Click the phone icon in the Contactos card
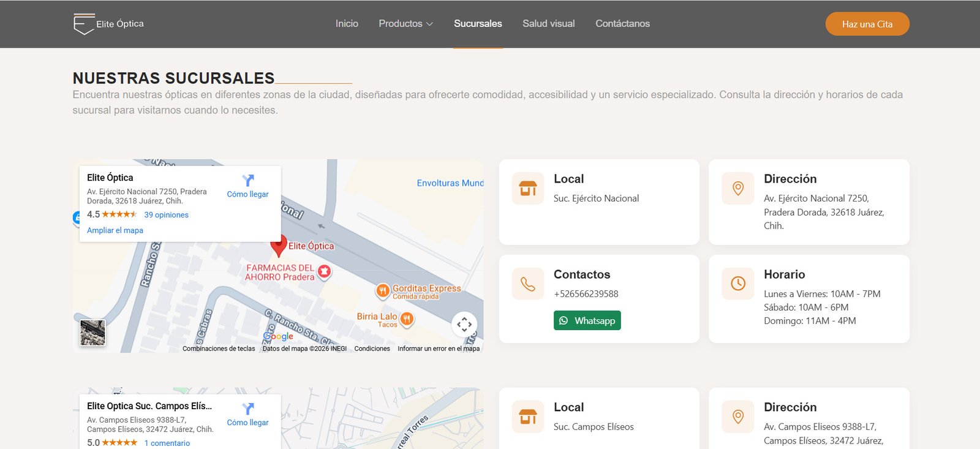980x449 pixels. click(528, 284)
